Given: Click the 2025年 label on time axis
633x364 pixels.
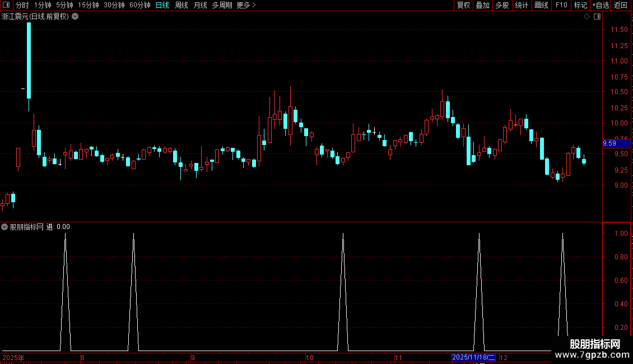Looking at the screenshot, I should pyautogui.click(x=13, y=357).
